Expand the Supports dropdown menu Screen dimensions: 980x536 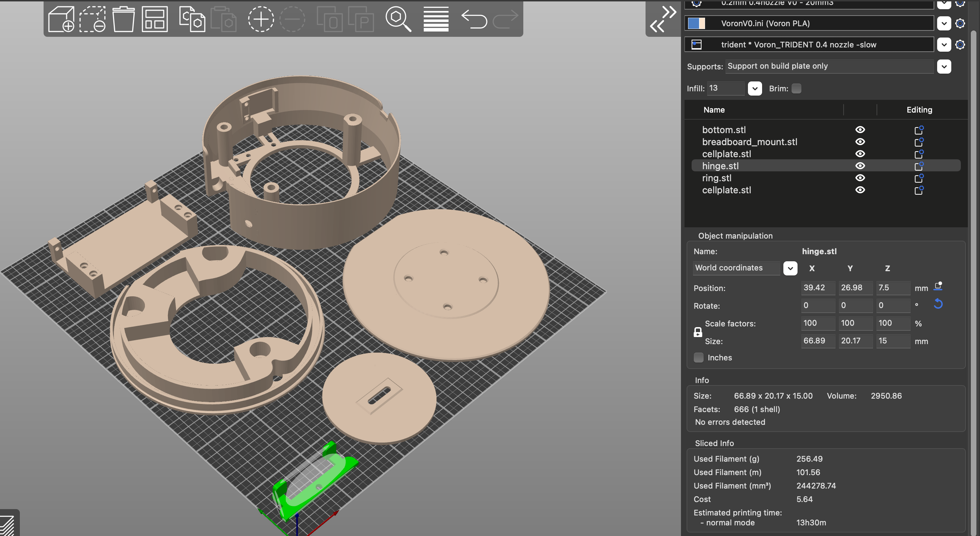click(946, 65)
